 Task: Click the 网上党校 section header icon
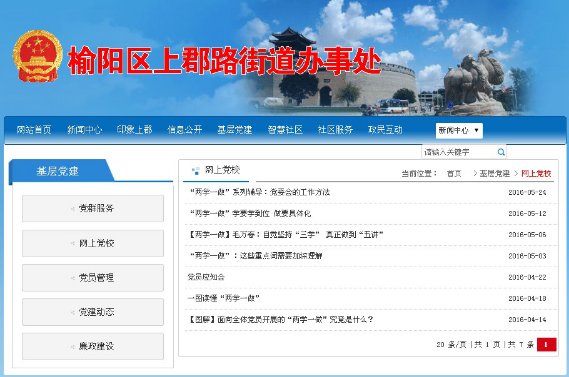[196, 171]
